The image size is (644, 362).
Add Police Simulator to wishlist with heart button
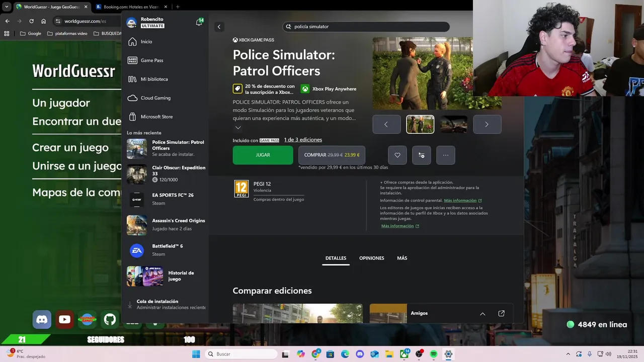(397, 155)
